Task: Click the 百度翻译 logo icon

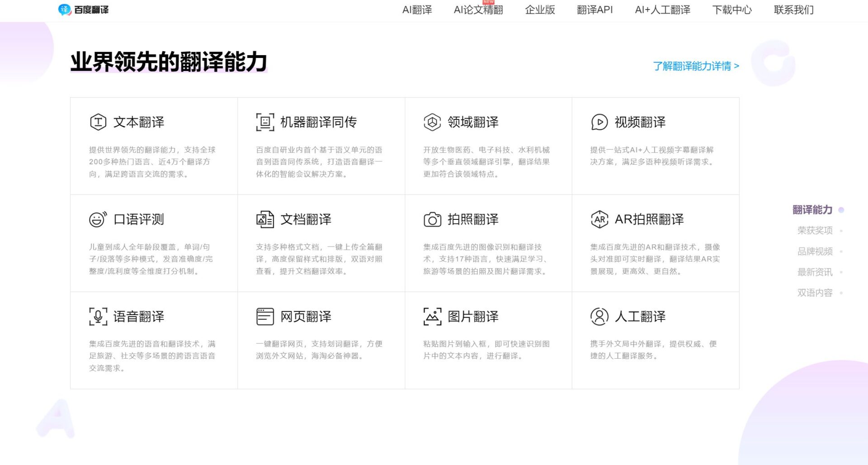Action: point(65,9)
